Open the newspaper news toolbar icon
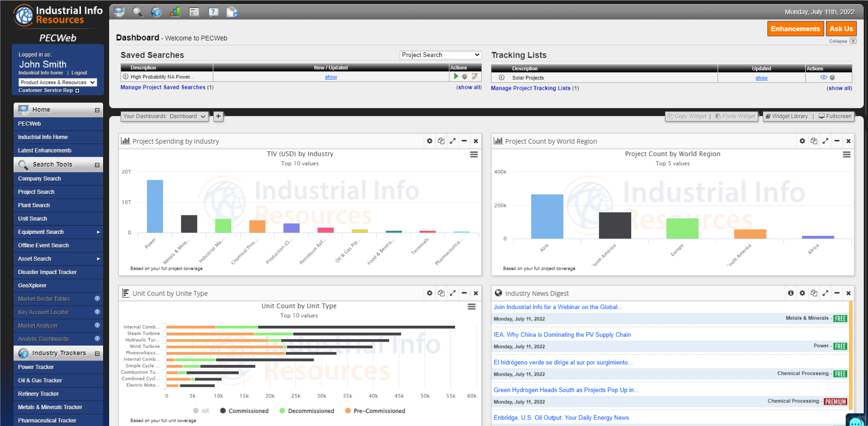 (194, 12)
